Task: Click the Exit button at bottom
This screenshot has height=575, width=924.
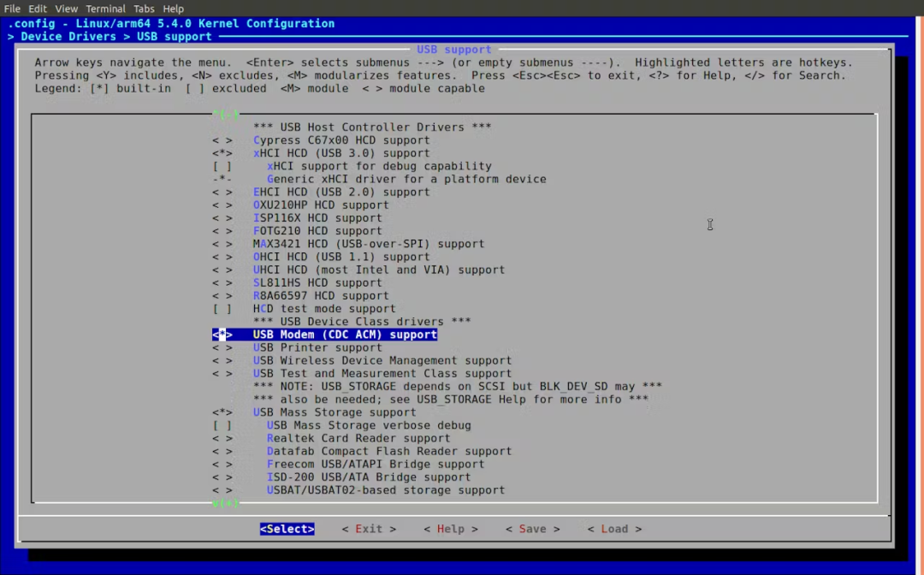Action: pos(369,529)
